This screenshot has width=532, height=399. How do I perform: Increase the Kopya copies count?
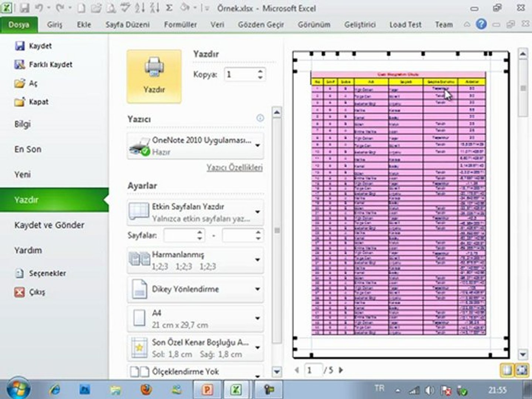pos(260,71)
